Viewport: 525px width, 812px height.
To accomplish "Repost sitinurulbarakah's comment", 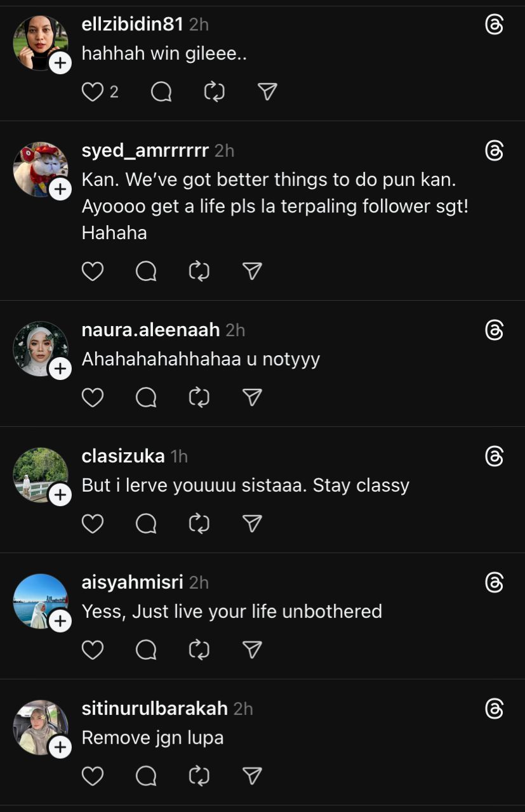I will (199, 776).
